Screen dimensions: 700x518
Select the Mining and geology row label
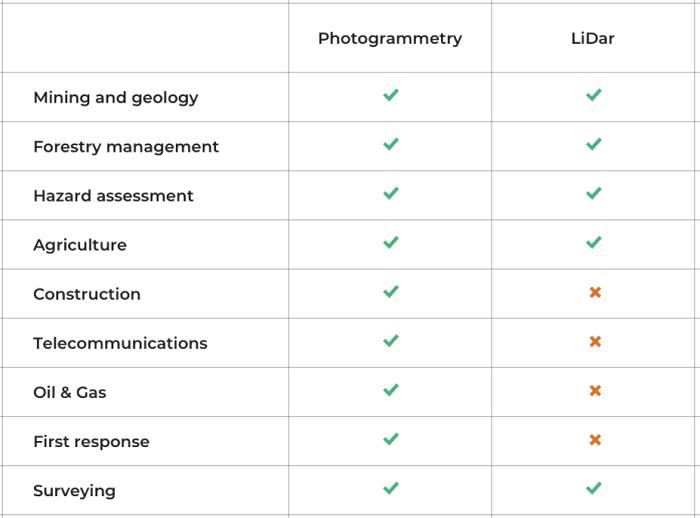116,98
